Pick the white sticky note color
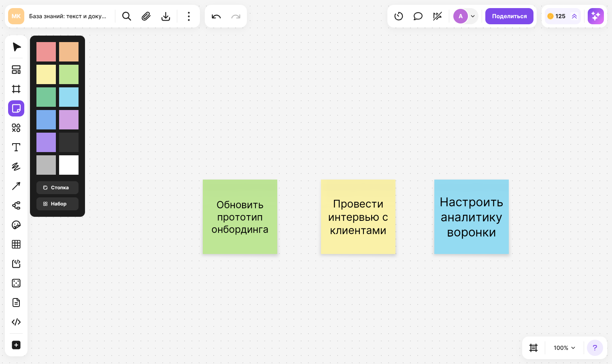612x364 pixels. coord(69,165)
